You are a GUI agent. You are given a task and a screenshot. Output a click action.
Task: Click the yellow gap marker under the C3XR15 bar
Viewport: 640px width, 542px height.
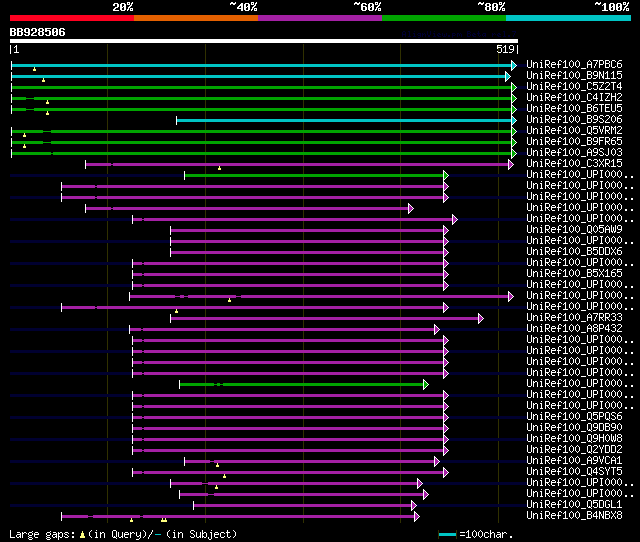click(219, 168)
